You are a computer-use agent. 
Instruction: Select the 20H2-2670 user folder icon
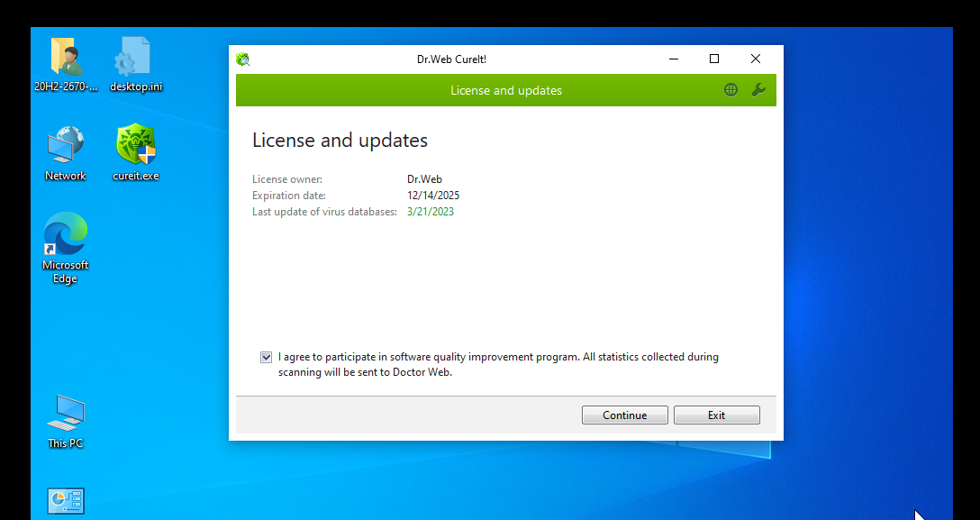66,64
